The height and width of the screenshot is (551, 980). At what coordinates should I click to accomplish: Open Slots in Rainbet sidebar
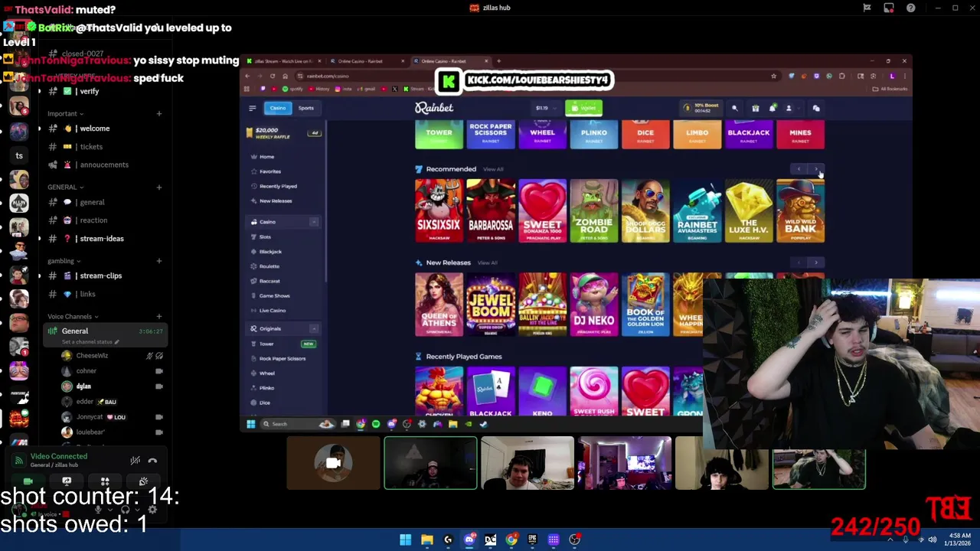pos(265,236)
